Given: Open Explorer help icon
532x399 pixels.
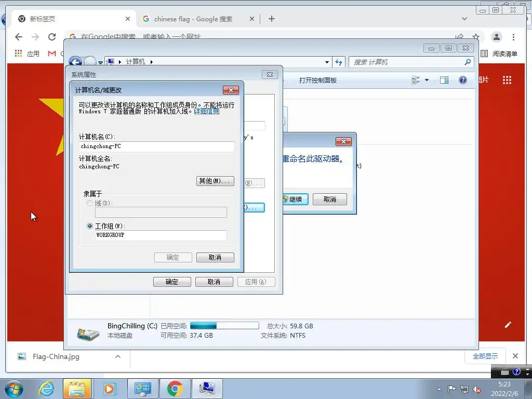Looking at the screenshot, I should (x=463, y=80).
